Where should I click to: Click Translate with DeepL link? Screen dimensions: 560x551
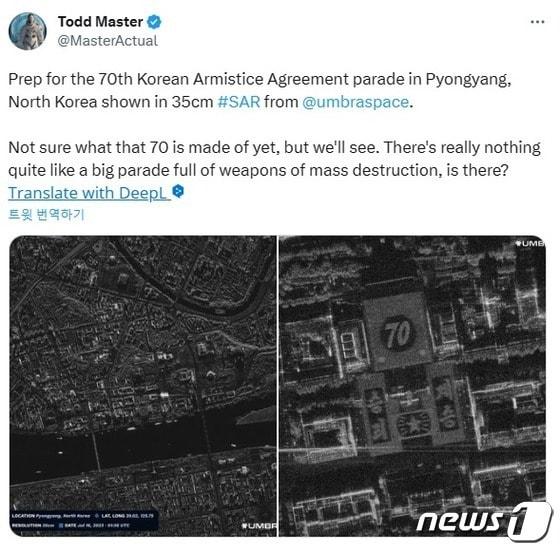tap(88, 193)
